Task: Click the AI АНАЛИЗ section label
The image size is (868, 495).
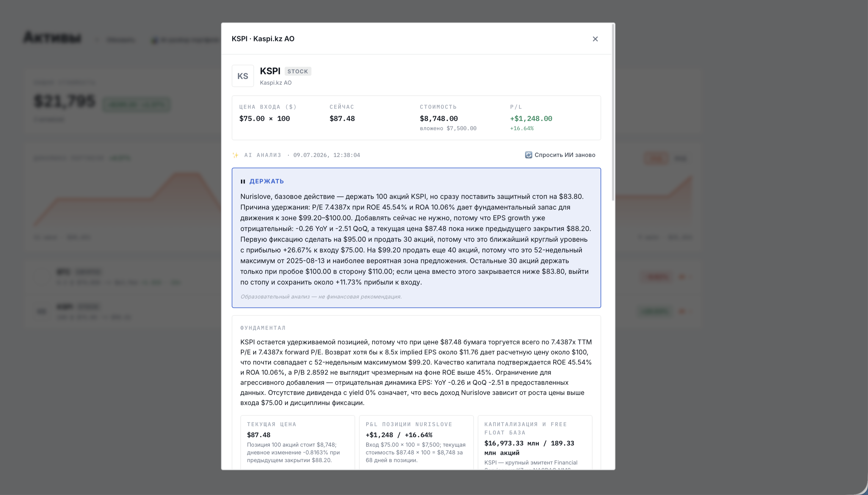Action: click(x=263, y=155)
